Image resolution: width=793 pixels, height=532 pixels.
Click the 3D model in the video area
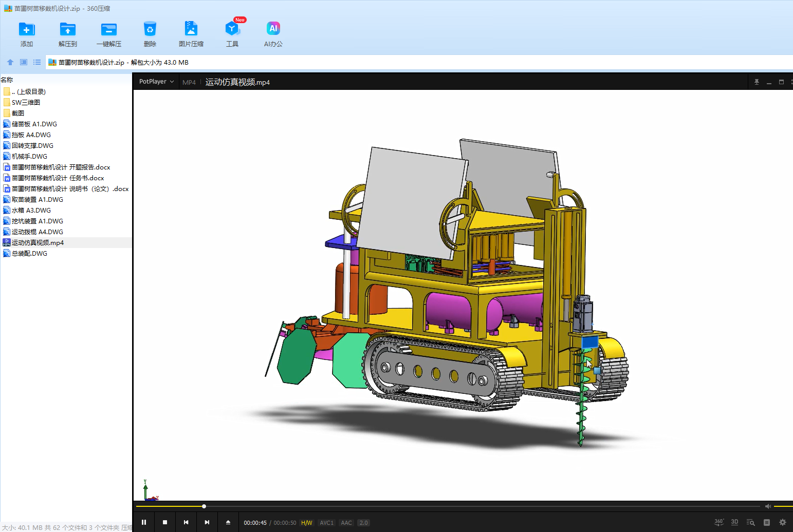[446, 293]
